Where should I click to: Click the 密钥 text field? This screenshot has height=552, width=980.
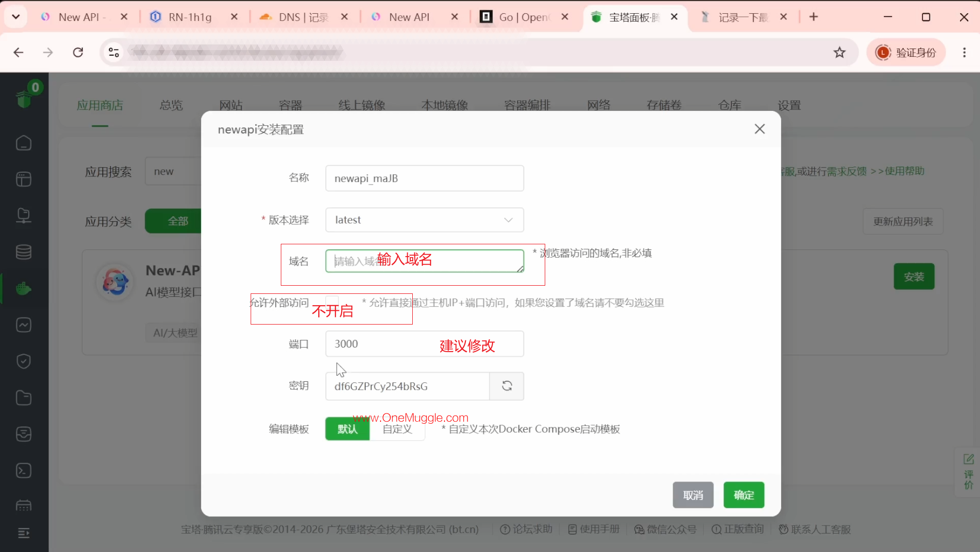(x=408, y=386)
